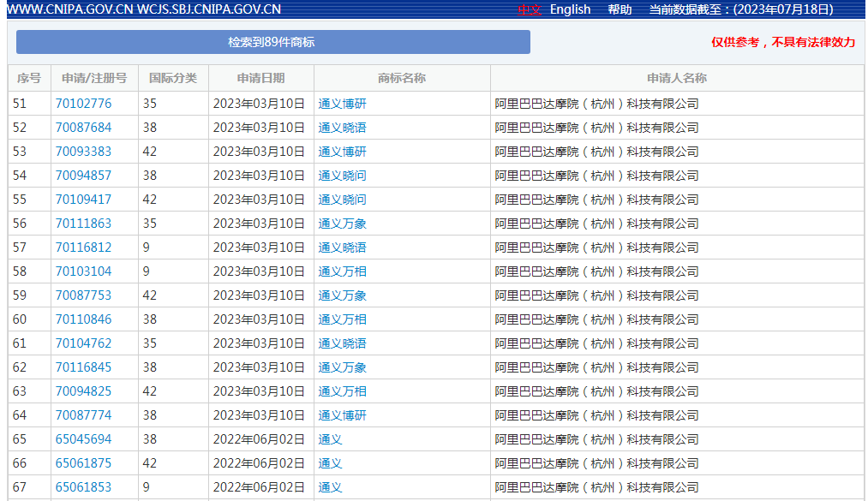Select 通义晓问 trademark in row 55

[342, 200]
